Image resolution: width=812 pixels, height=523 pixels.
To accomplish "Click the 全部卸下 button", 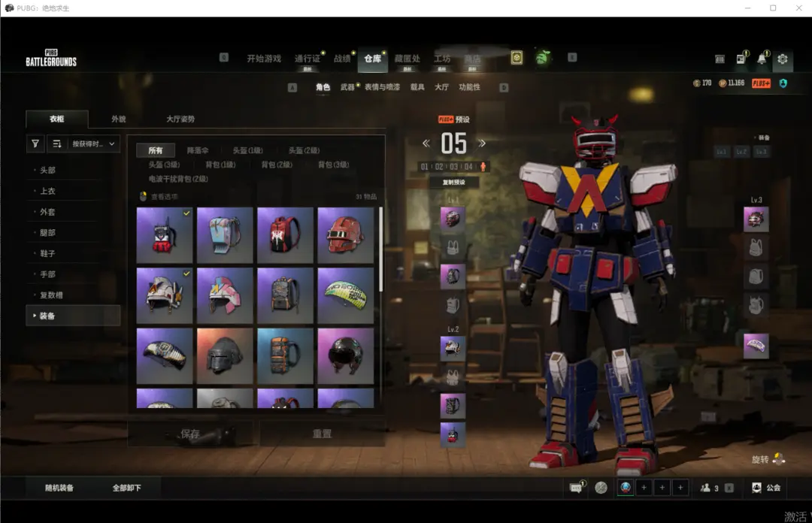I will [127, 488].
